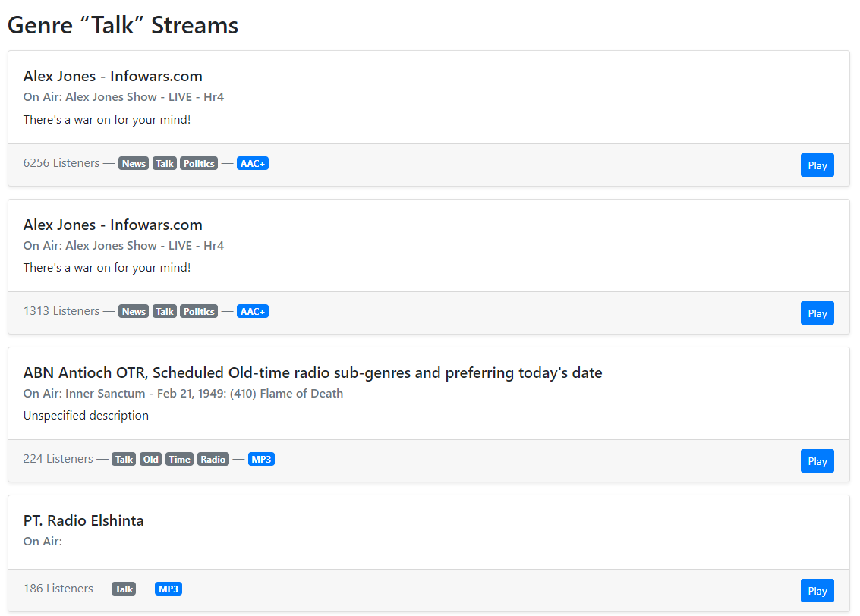Click Talk tag on PT. Radio Elshinta
This screenshot has width=860, height=616.
pyautogui.click(x=124, y=589)
